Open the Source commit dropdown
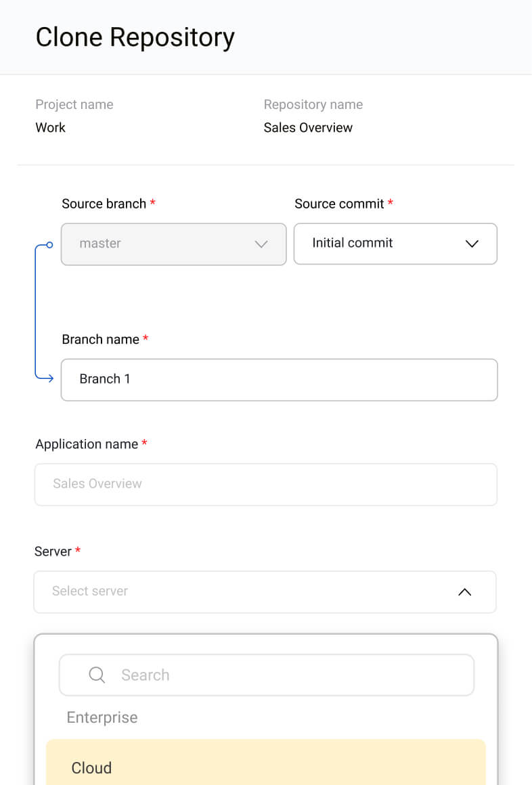 coord(395,244)
